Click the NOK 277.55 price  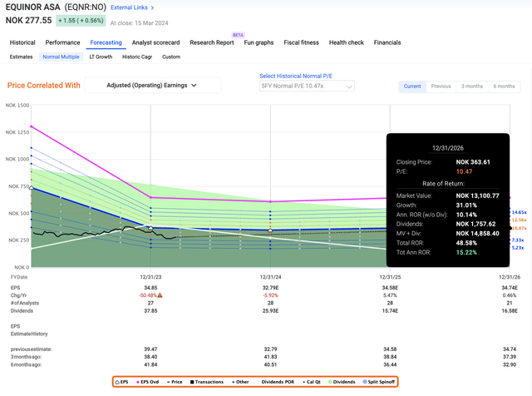click(28, 20)
